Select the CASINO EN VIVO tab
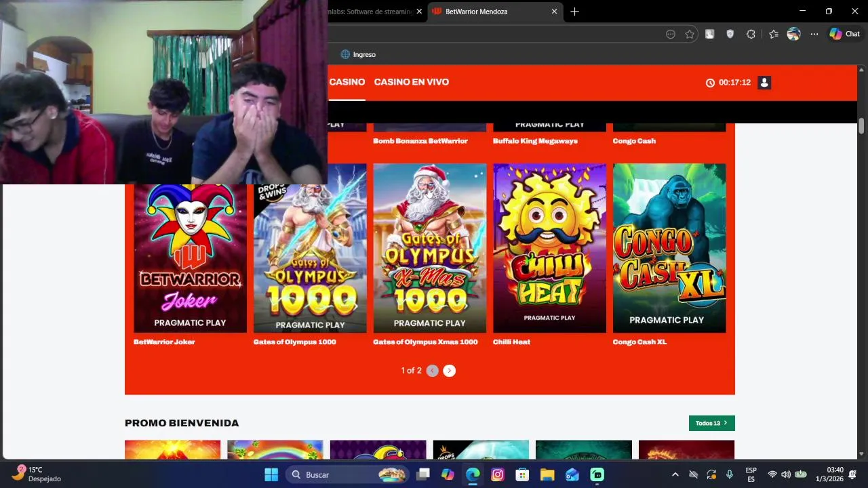 [412, 82]
